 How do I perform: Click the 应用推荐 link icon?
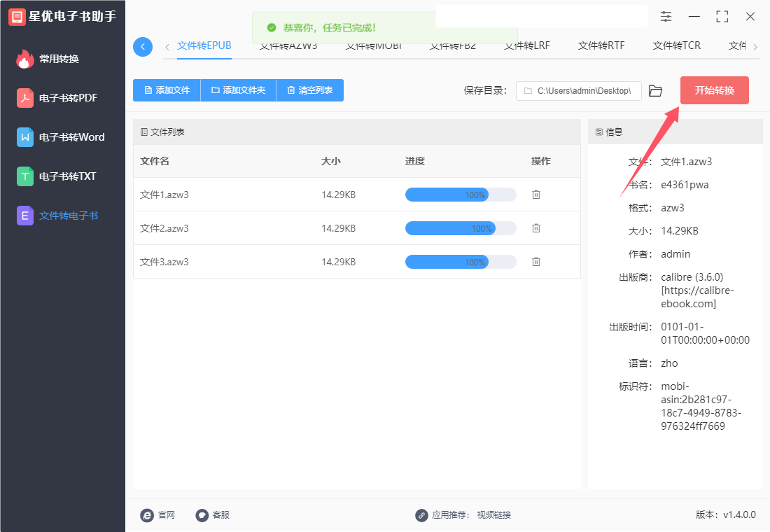click(x=421, y=514)
